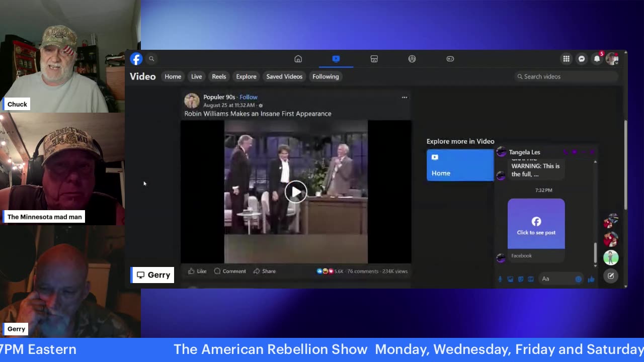Open the Populer 90s page name link
Image resolution: width=644 pixels, height=362 pixels.
click(219, 97)
